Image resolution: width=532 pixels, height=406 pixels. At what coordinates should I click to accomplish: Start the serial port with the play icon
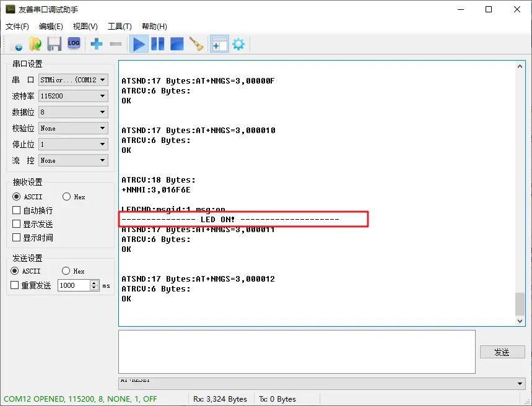tap(139, 44)
